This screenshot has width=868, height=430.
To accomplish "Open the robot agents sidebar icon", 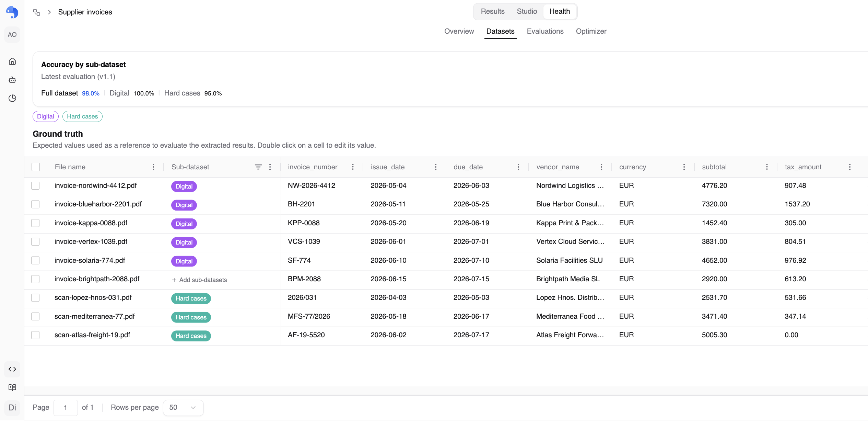I will point(12,80).
